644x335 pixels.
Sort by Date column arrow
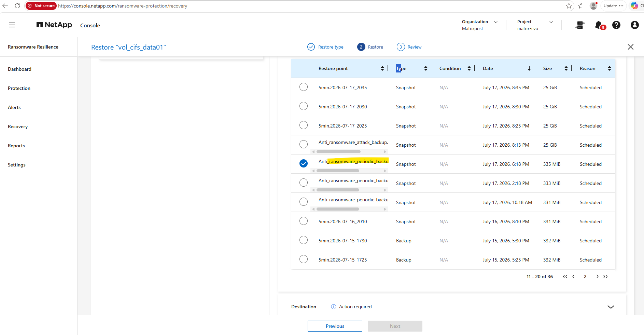(x=529, y=68)
